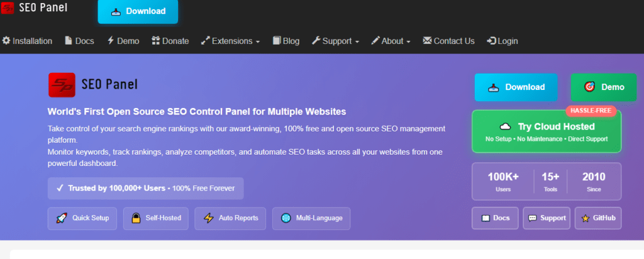This screenshot has width=644, height=259.
Task: Click the Auto Reports feature label
Action: 238,218
